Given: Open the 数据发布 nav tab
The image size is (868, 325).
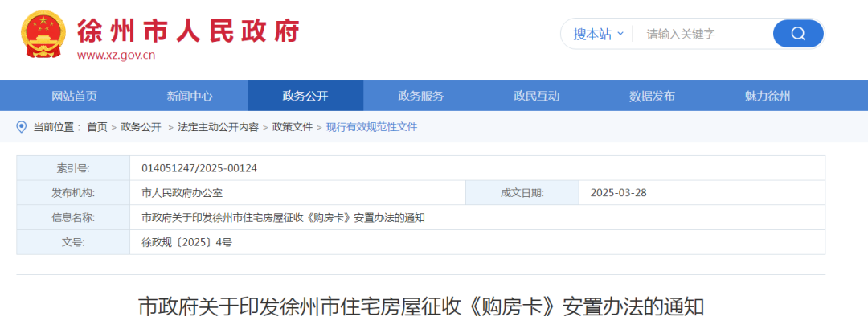Looking at the screenshot, I should coord(652,96).
